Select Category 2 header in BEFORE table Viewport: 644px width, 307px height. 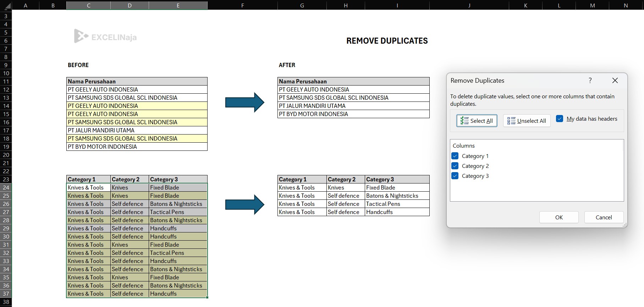click(130, 179)
